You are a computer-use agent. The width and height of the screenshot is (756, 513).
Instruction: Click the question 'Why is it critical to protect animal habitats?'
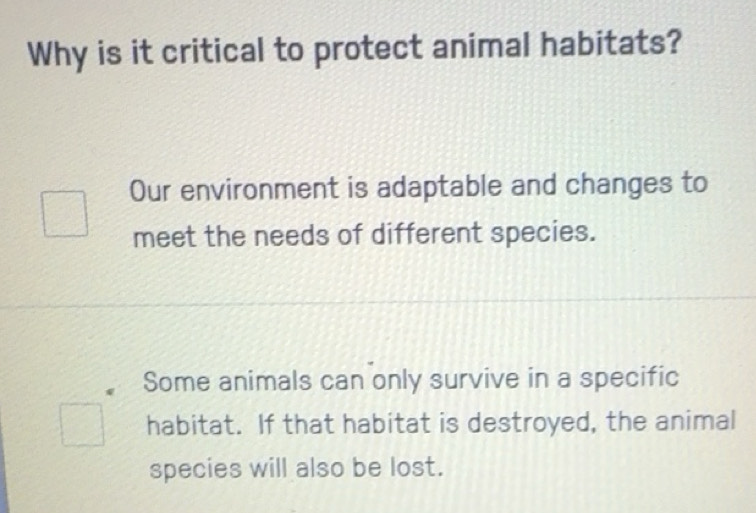(x=354, y=49)
